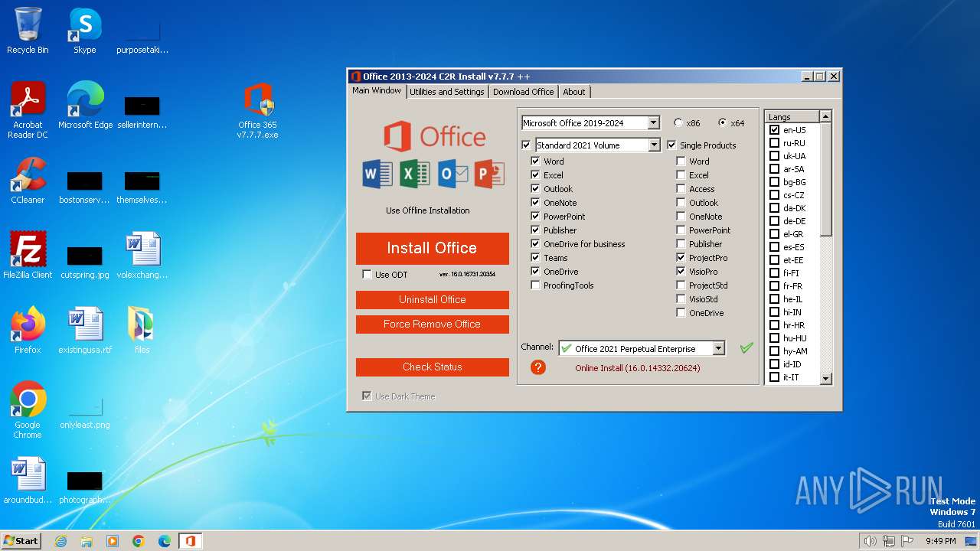Click the Office installer taskbar button

coord(191,541)
